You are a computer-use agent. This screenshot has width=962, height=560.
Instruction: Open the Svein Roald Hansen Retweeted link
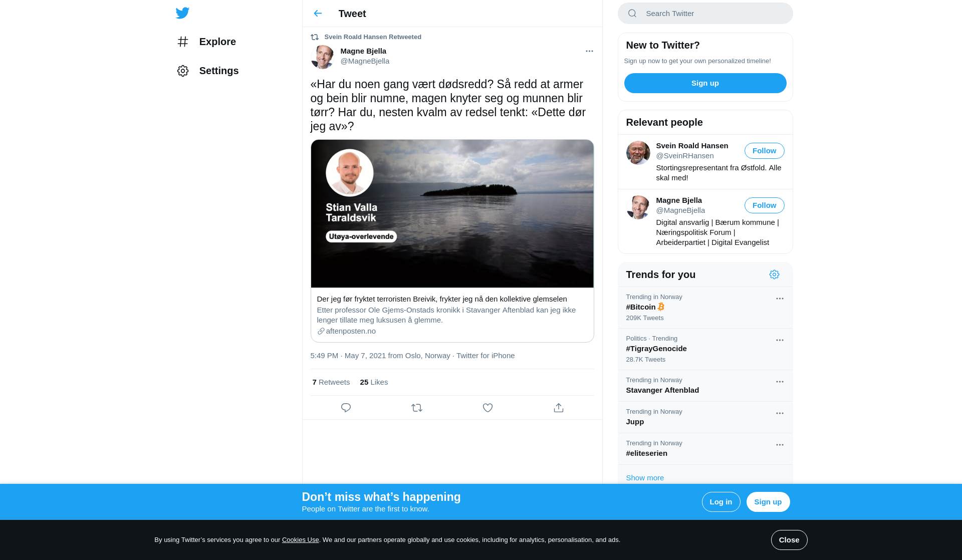[x=373, y=37]
